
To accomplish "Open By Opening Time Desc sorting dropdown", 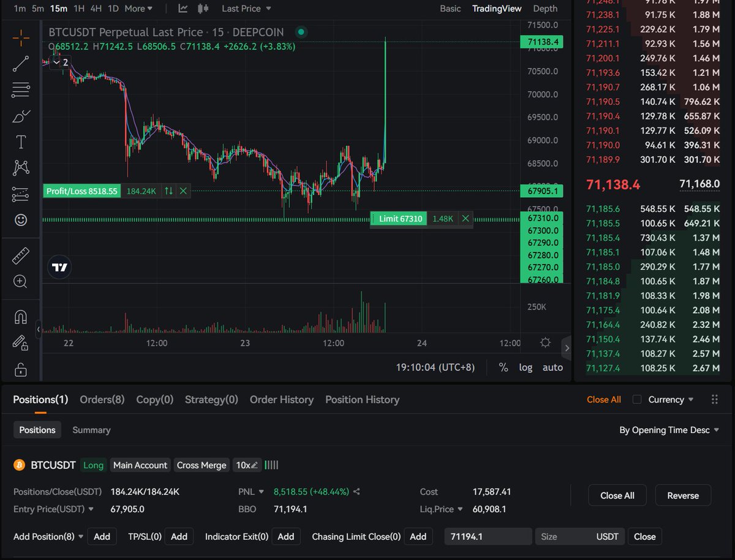I will [669, 430].
